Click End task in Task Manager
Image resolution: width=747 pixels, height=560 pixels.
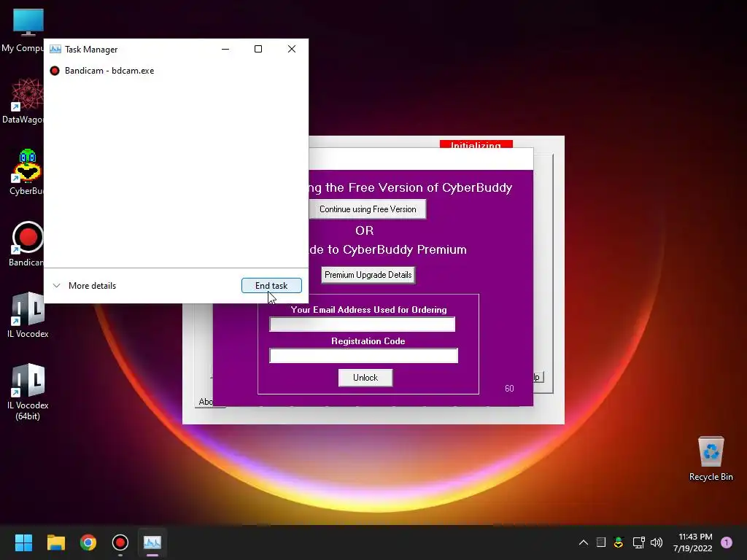(x=271, y=285)
